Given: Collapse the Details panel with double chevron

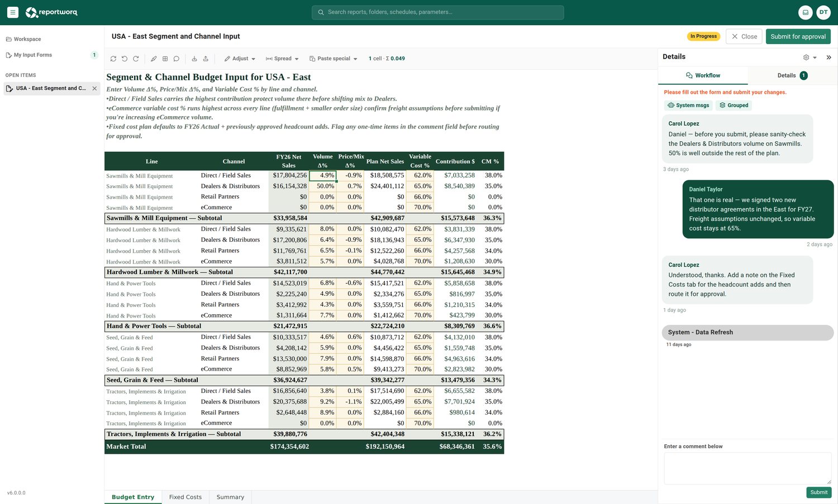Looking at the screenshot, I should pyautogui.click(x=829, y=57).
